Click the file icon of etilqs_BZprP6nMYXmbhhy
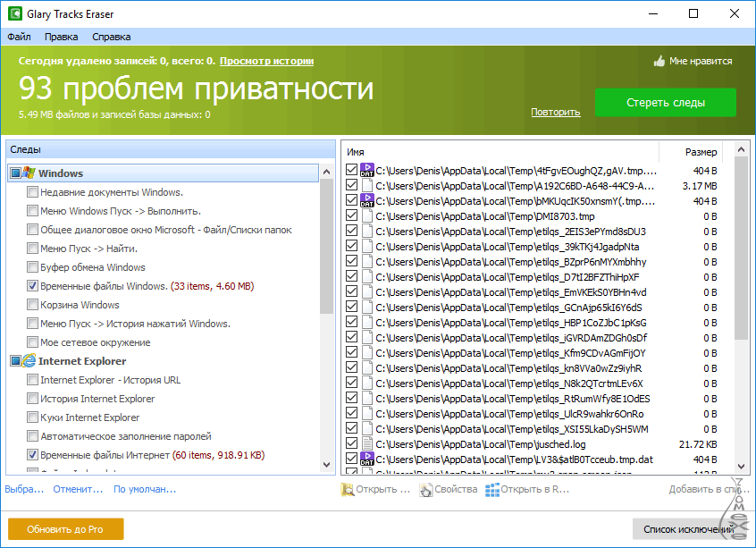The image size is (756, 548). pyautogui.click(x=367, y=261)
